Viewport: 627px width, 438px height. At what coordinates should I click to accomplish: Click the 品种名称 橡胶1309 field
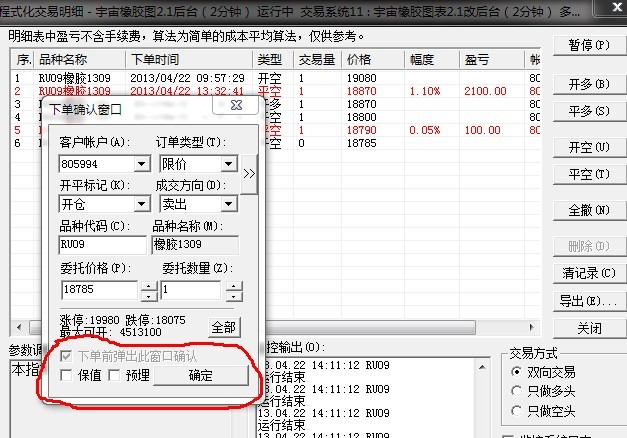195,244
